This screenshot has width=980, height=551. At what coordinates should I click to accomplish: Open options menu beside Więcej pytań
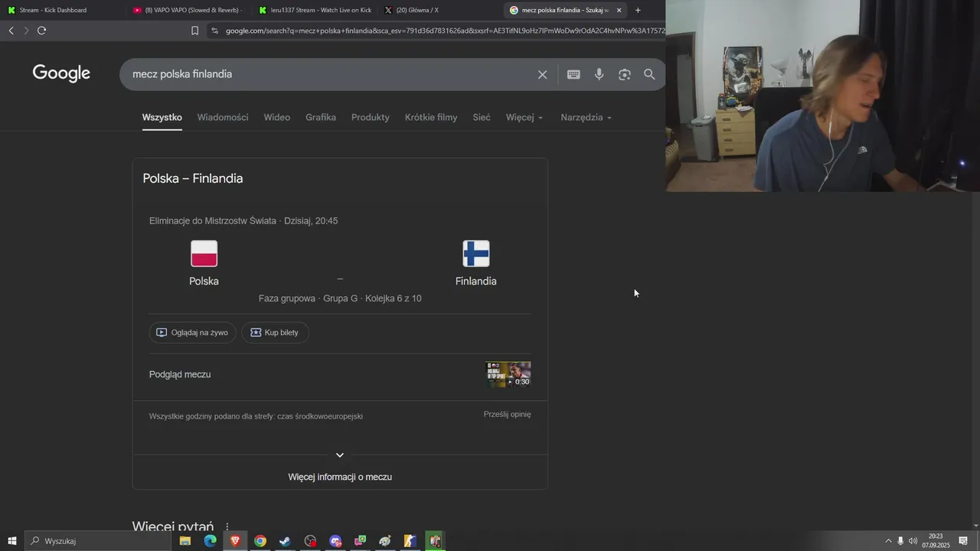[227, 527]
